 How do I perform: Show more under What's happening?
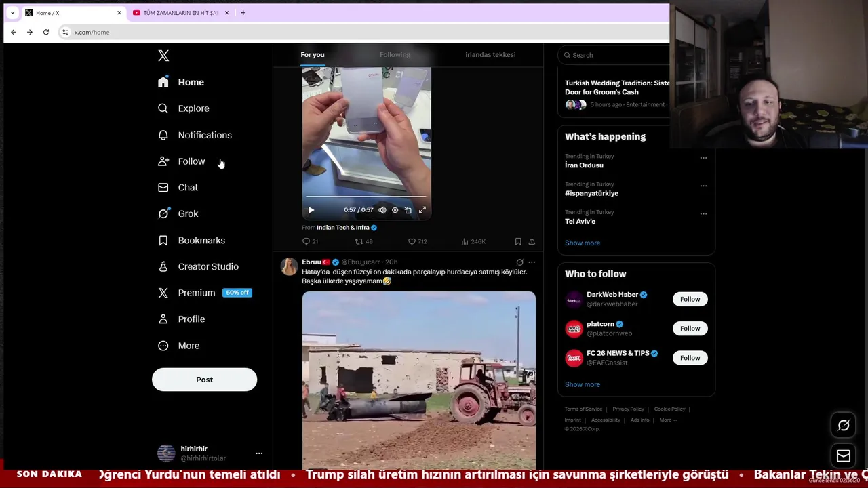[x=583, y=243]
